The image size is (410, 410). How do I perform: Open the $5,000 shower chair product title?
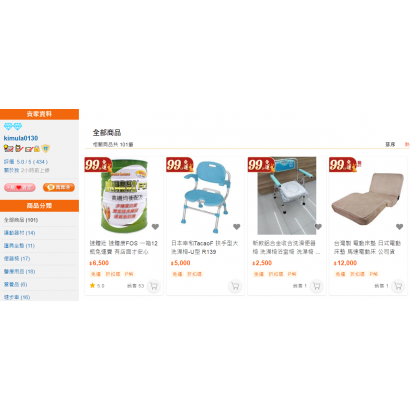(205, 247)
